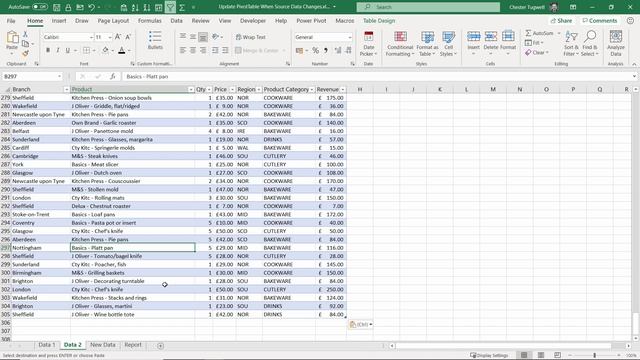Image resolution: width=640 pixels, height=360 pixels.
Task: Toggle Italic formatting
Action: point(58,50)
